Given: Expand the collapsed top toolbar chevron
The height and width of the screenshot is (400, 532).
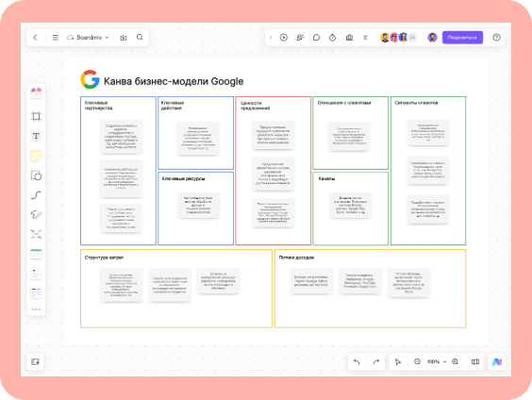Looking at the screenshot, I should 271,38.
